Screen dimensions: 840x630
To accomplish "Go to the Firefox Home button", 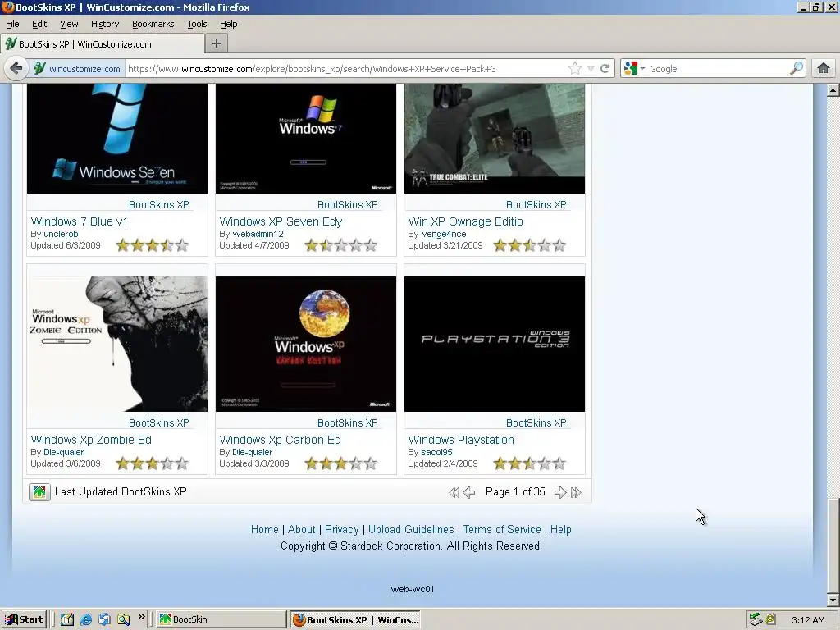I will (x=824, y=68).
